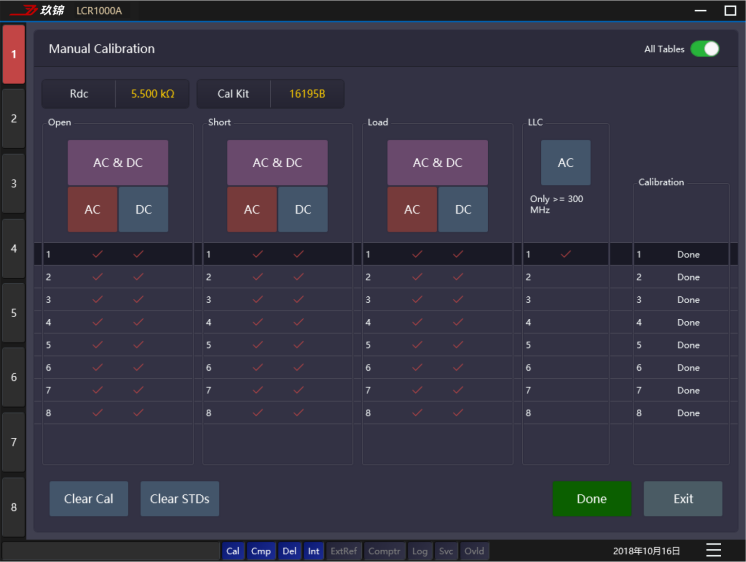Screen dimensions: 746x562
Task: Run LLC AC calibration
Action: pos(566,162)
